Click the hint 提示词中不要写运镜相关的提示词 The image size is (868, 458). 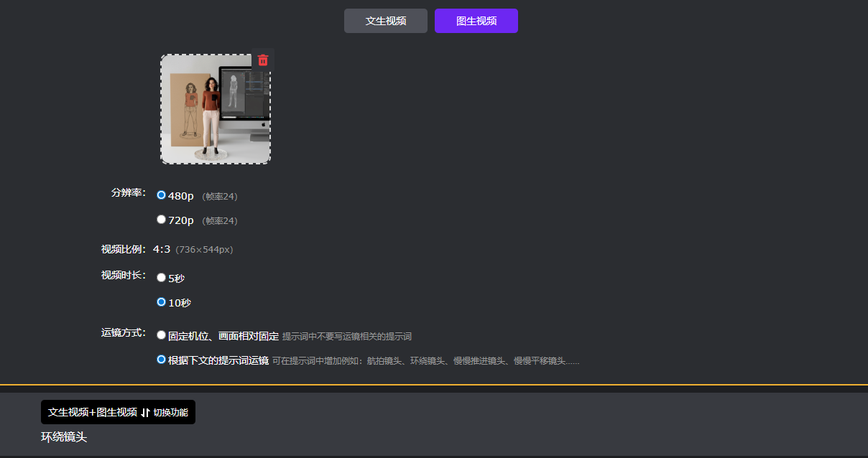pyautogui.click(x=347, y=337)
